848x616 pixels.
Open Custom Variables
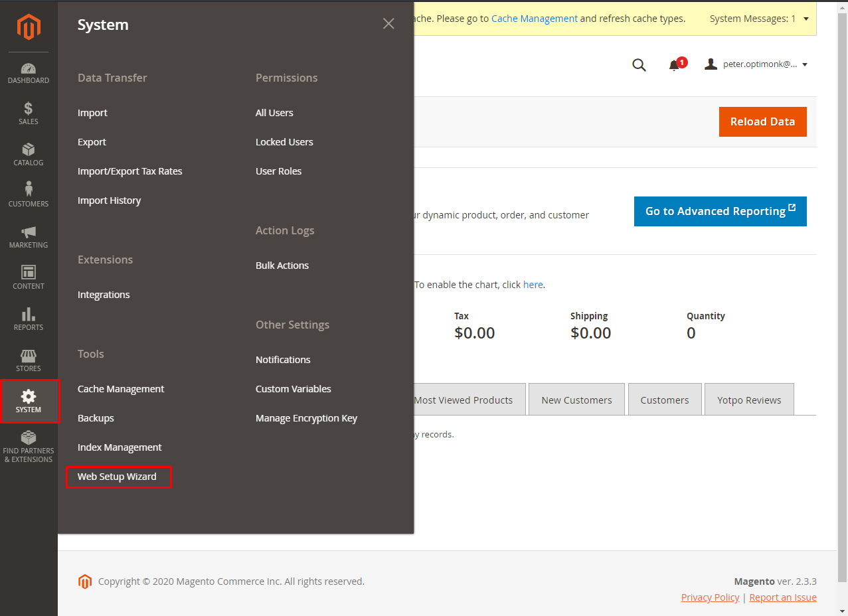pos(294,389)
